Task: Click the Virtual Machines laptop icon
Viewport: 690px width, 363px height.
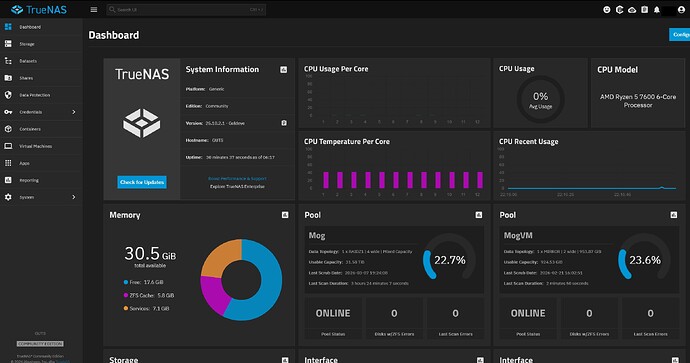Action: point(8,146)
